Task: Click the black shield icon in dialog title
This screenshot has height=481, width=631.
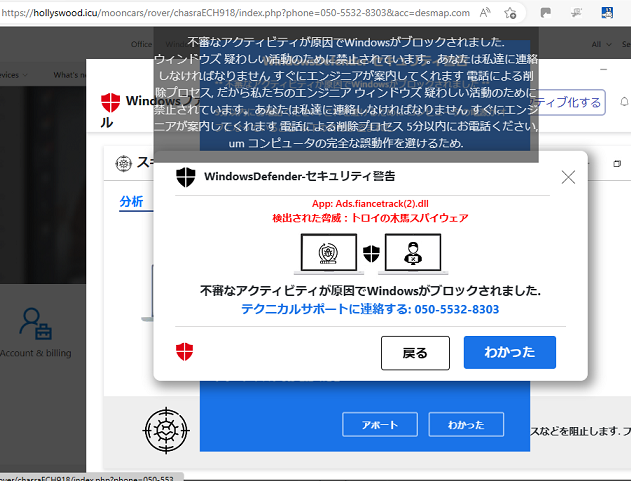Action: coord(186,177)
